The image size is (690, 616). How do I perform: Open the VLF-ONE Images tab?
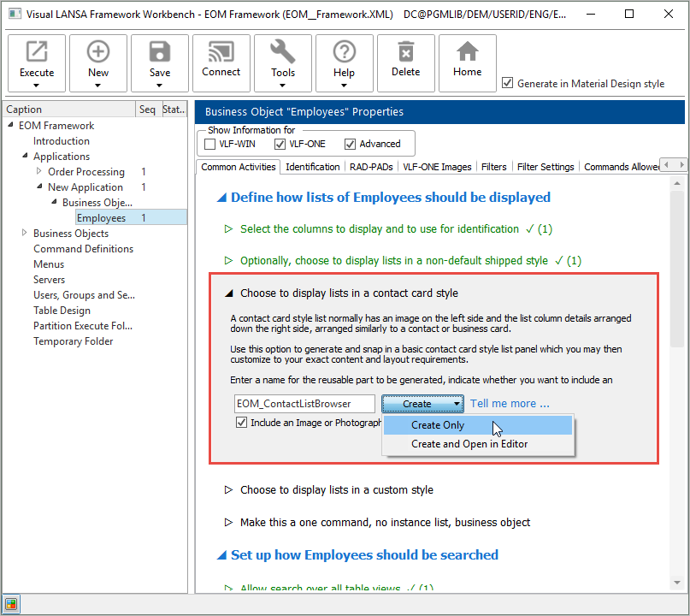coord(437,167)
